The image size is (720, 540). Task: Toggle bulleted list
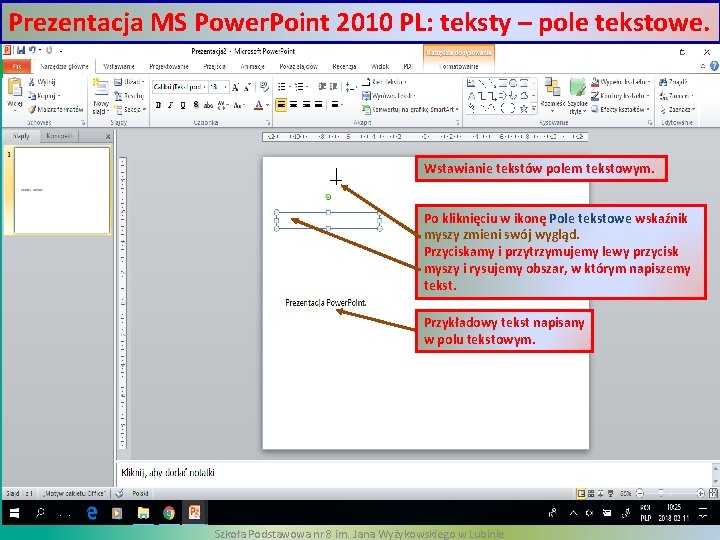(x=283, y=86)
